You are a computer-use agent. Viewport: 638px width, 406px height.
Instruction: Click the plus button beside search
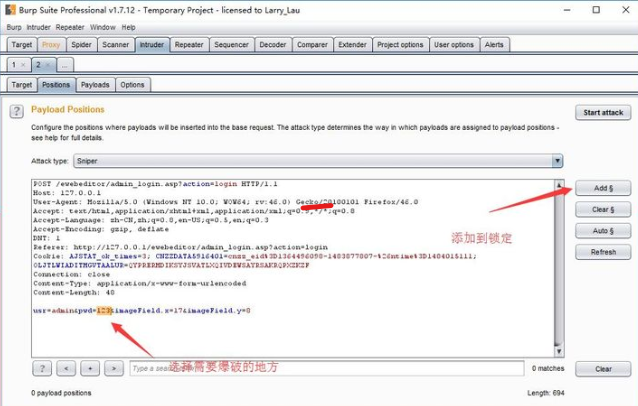point(90,369)
